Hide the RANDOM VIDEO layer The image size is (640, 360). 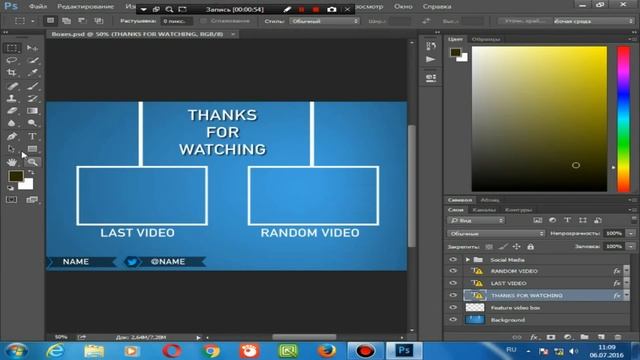tap(453, 271)
